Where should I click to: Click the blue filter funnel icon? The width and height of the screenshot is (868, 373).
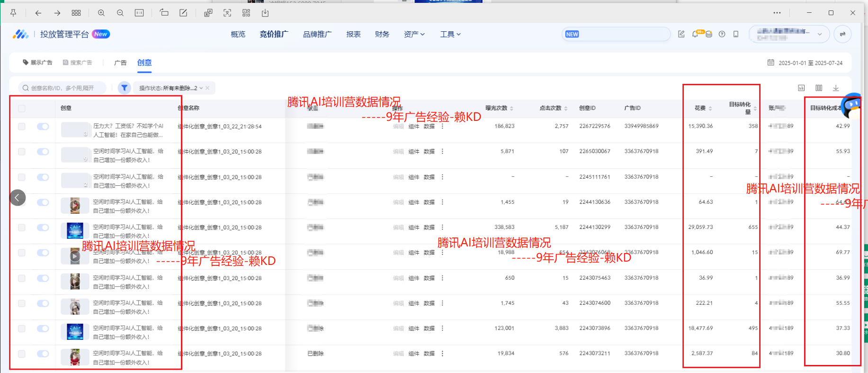coord(125,88)
